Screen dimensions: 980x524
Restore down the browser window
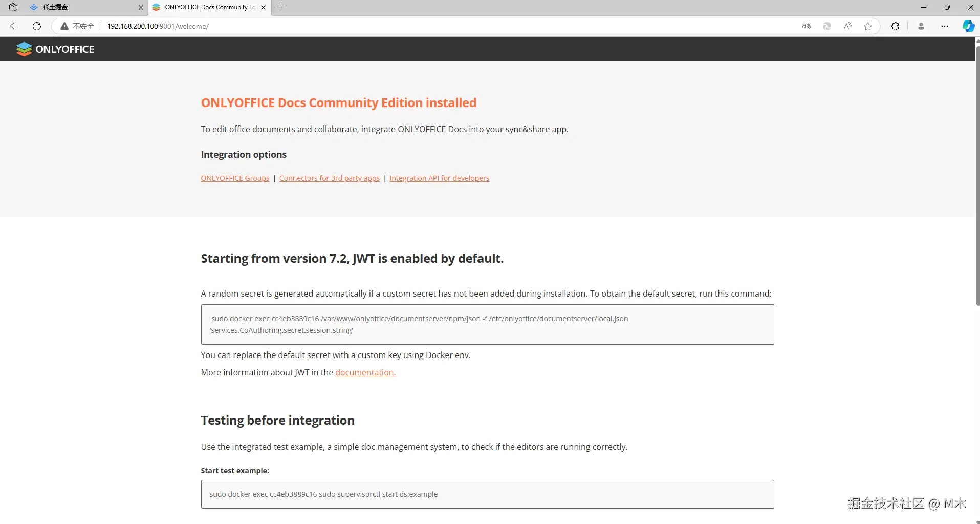coord(947,7)
